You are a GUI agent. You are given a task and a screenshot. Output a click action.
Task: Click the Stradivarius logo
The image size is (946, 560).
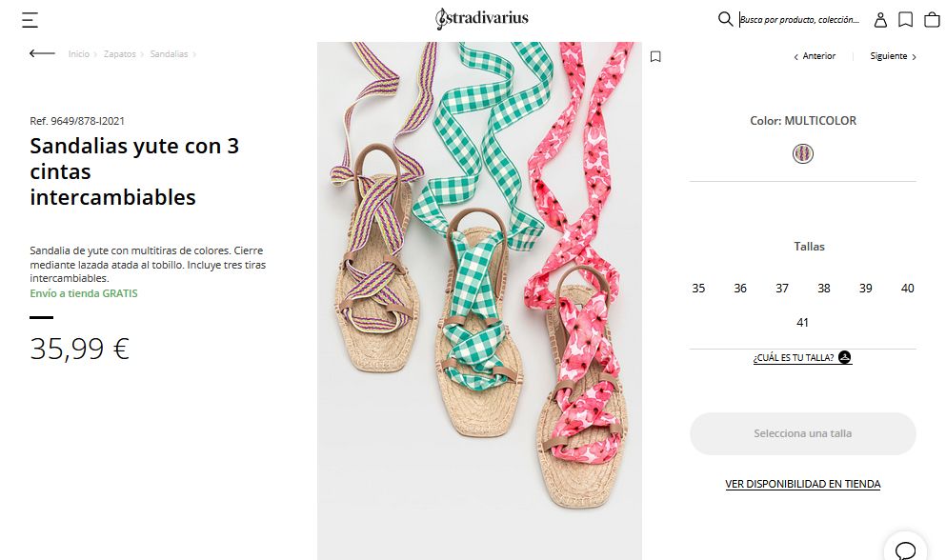[481, 19]
